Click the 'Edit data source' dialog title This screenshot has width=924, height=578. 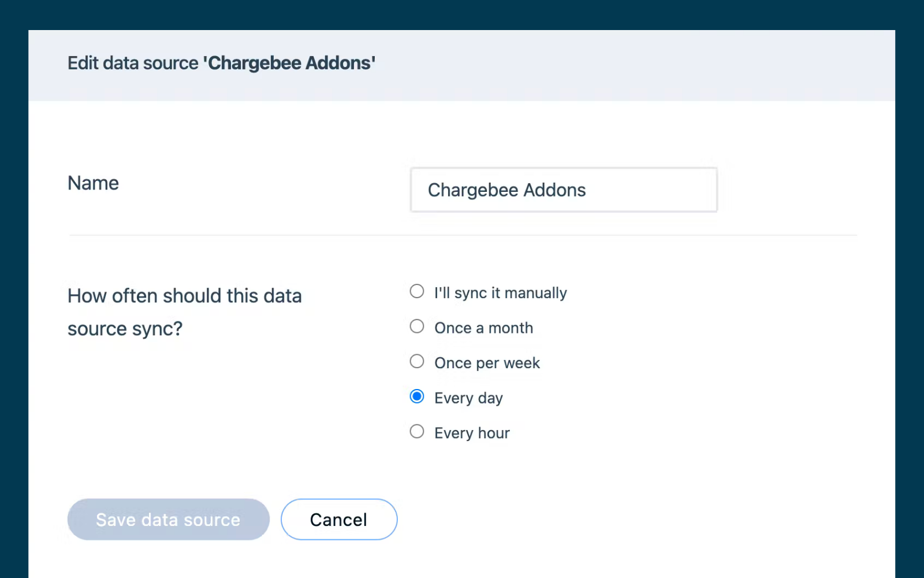coord(221,63)
